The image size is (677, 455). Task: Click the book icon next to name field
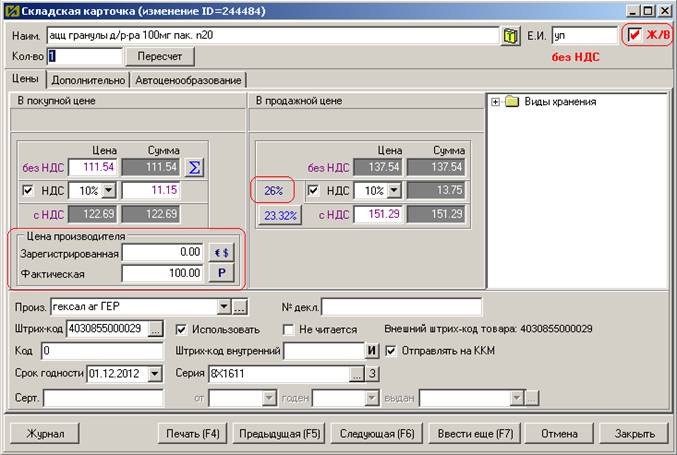(511, 36)
